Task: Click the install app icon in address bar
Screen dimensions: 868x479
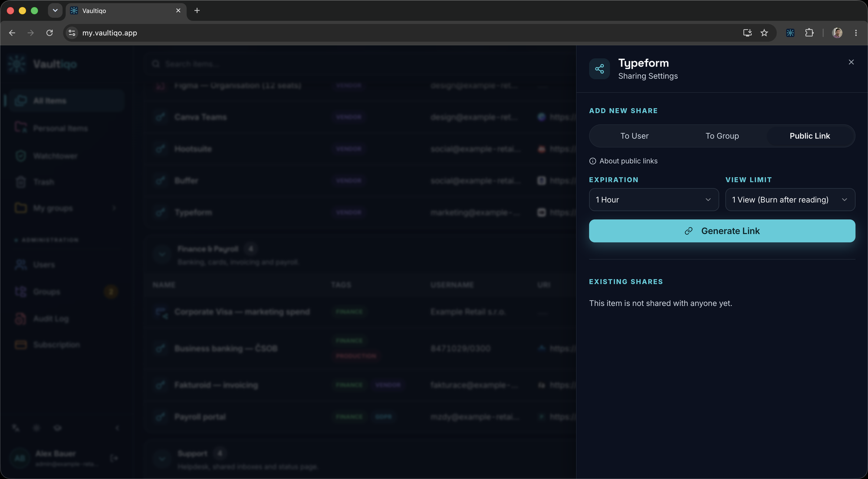Action: [747, 33]
